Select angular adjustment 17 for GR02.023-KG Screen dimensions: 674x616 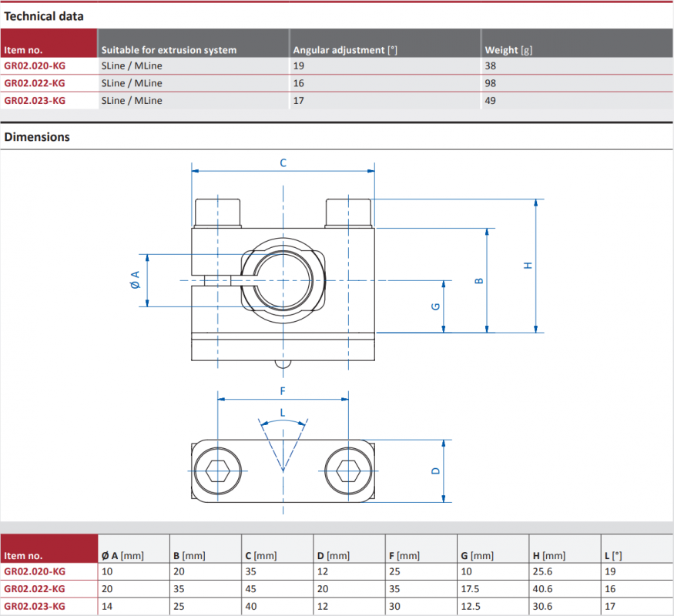point(298,101)
